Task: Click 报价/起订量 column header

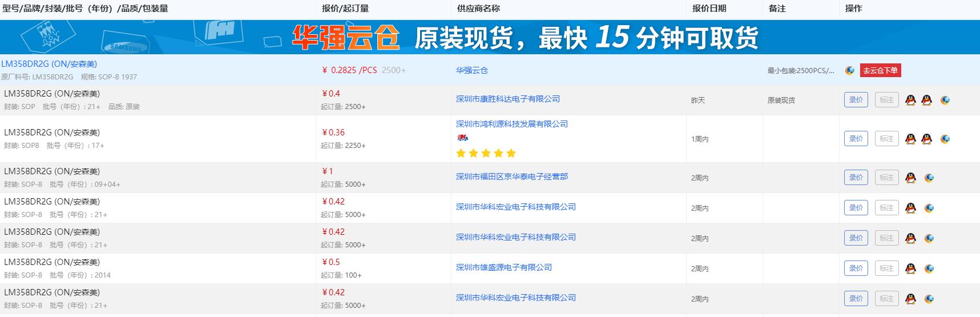Action: (x=345, y=9)
